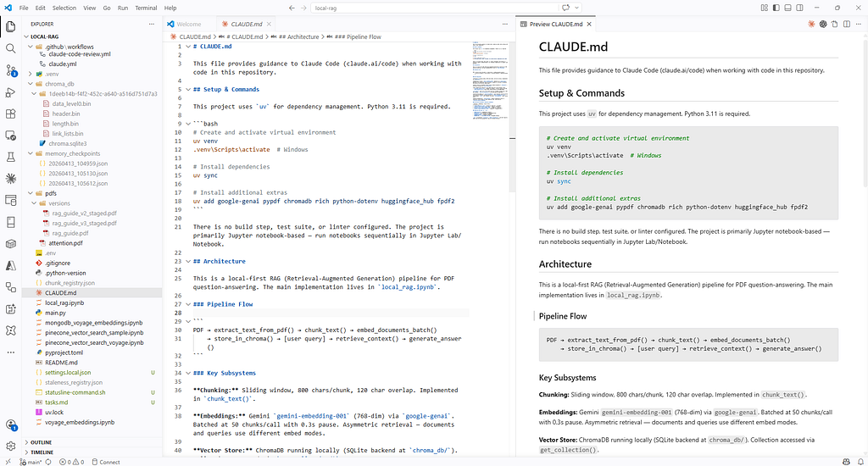Open main.py in the explorer
Screen dimensions: 868x466
55,313
